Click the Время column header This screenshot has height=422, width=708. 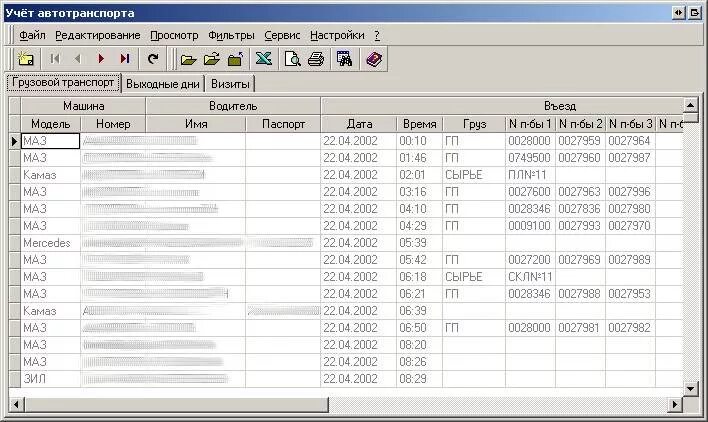pos(419,124)
